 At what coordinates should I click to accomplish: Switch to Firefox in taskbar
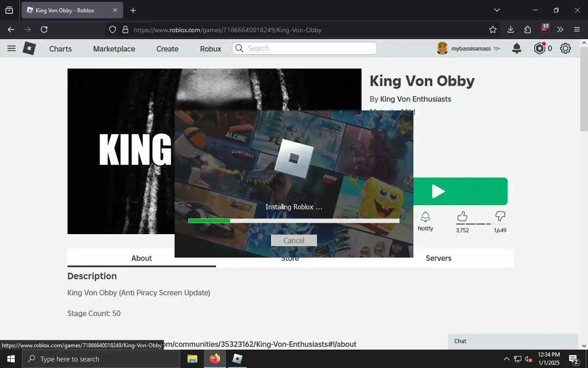pyautogui.click(x=215, y=359)
